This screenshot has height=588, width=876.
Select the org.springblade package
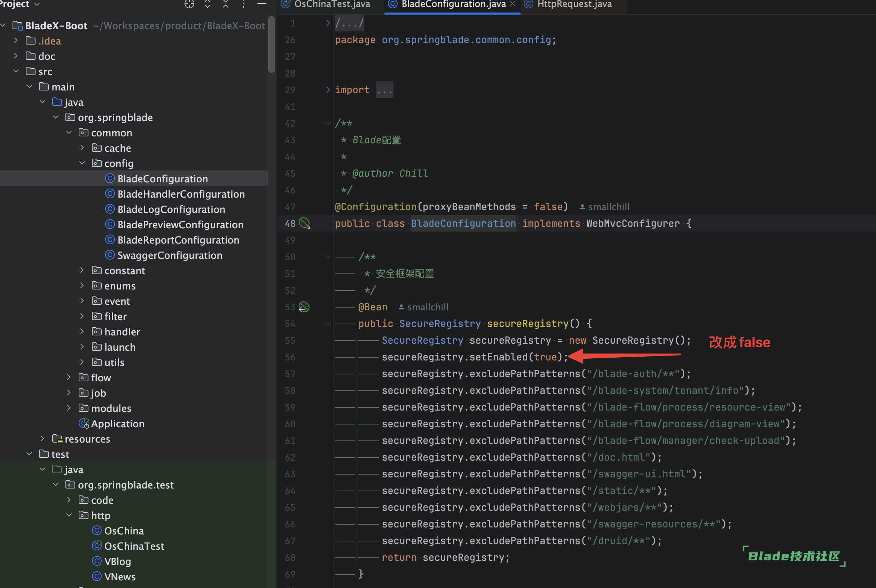[x=109, y=117]
